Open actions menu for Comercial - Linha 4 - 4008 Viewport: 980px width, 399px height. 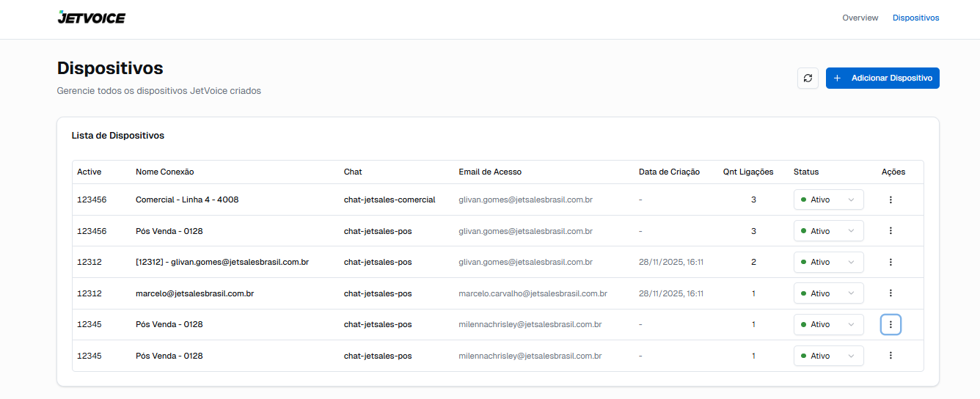click(891, 199)
